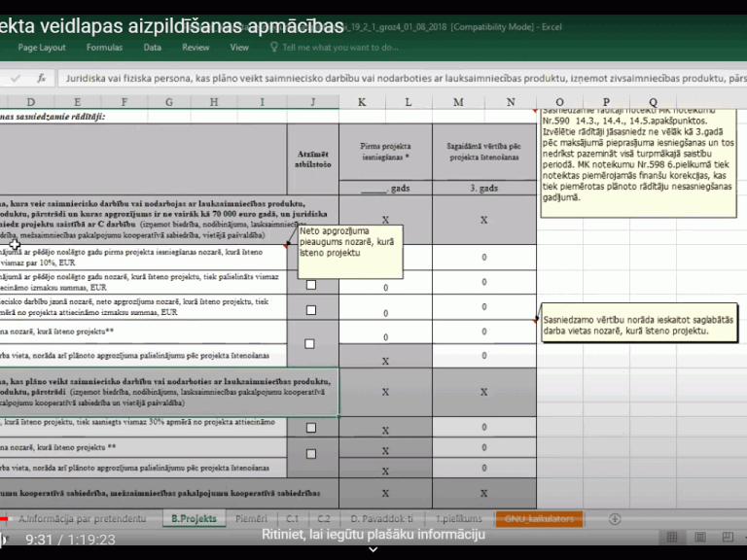Tick the bottom checkbox in Atzīmēt atbilstošo column

[x=310, y=453]
